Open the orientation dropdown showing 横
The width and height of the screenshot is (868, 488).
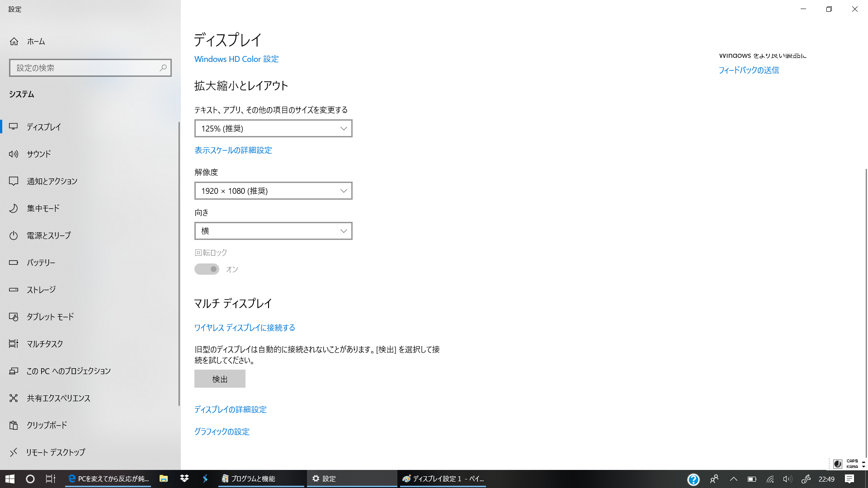click(x=273, y=231)
